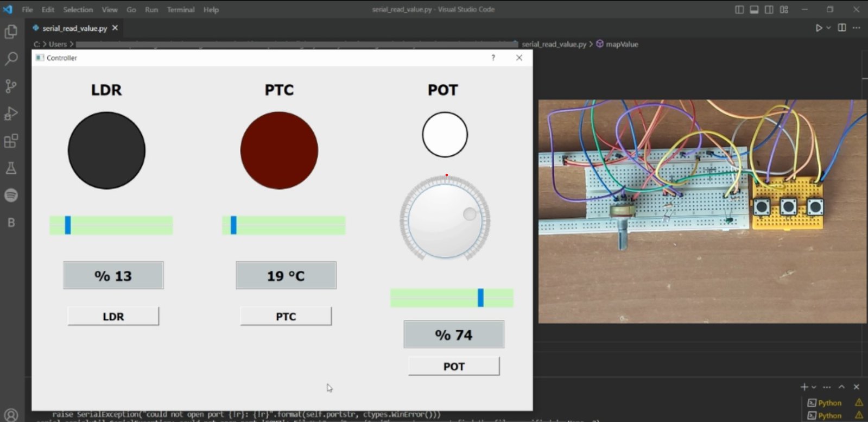Open Extensions view in activity bar
868x422 pixels.
coord(11,141)
